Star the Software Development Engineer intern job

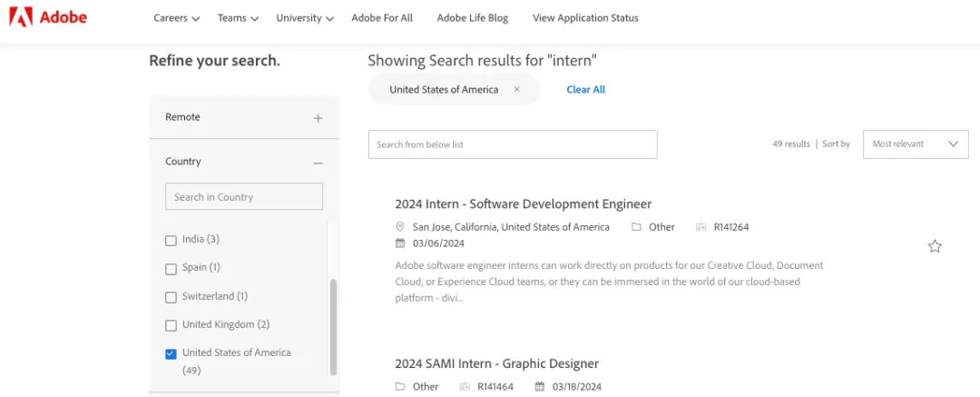pos(935,246)
